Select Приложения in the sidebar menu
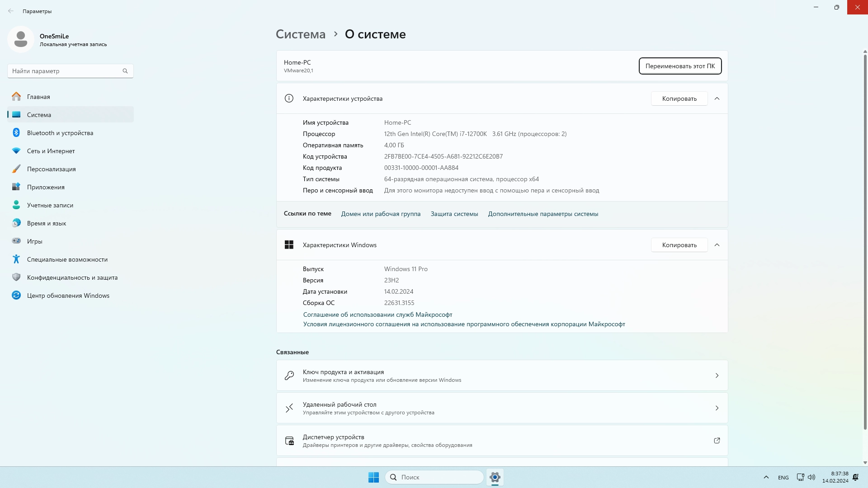Viewport: 868px width, 488px height. click(x=46, y=187)
